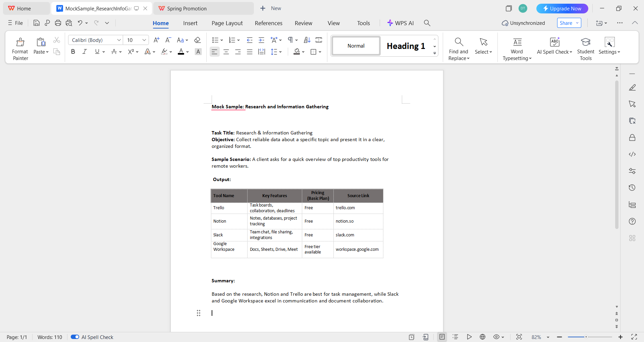Click the help question mark icon in sidebar

coord(632,221)
